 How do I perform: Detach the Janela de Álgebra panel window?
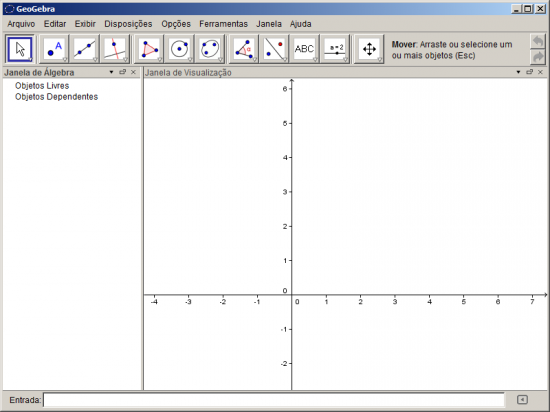point(122,72)
